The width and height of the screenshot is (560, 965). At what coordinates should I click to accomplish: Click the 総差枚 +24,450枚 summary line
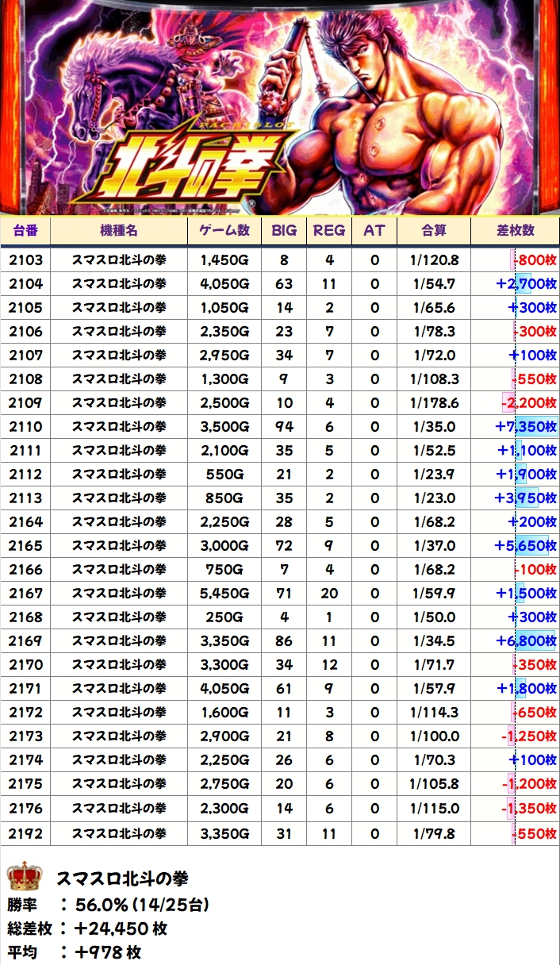point(87,928)
